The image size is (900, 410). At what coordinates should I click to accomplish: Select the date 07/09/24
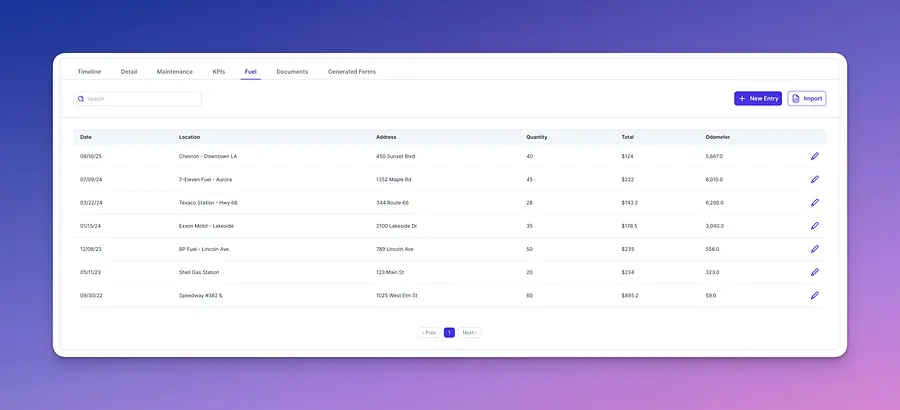click(91, 179)
